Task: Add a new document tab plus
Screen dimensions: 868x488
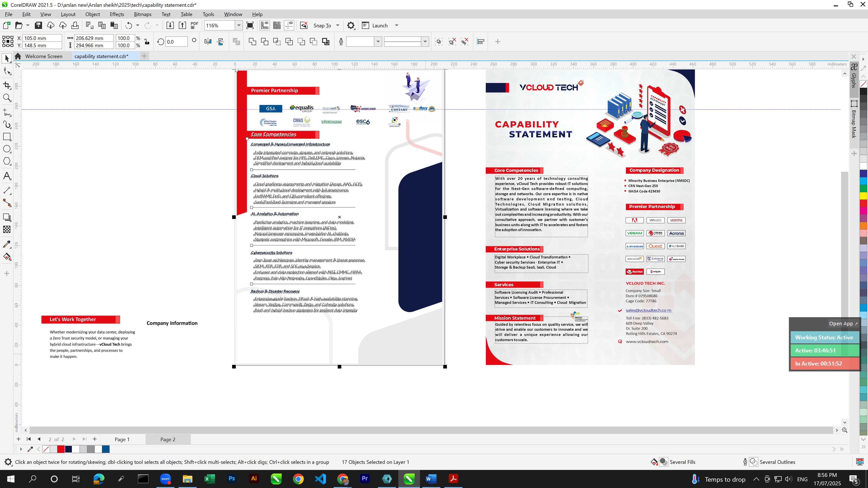Action: pyautogui.click(x=144, y=56)
